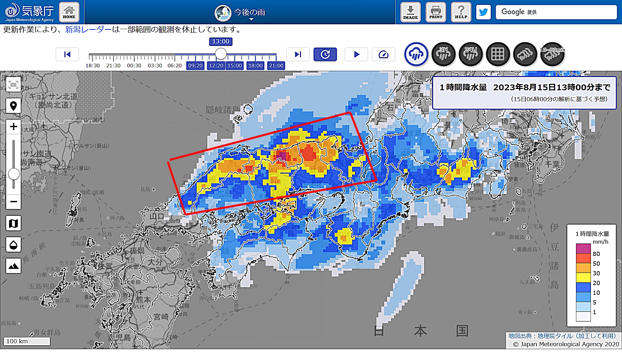Viewport: 622px width, 364px height.
Task: Open the terrain mountain icon
Action: tap(13, 266)
